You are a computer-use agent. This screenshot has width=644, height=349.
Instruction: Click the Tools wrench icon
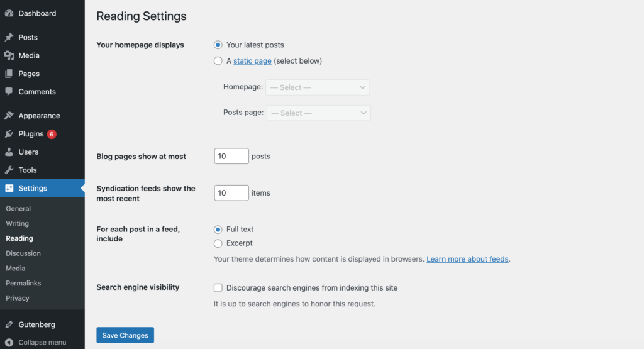coord(9,170)
